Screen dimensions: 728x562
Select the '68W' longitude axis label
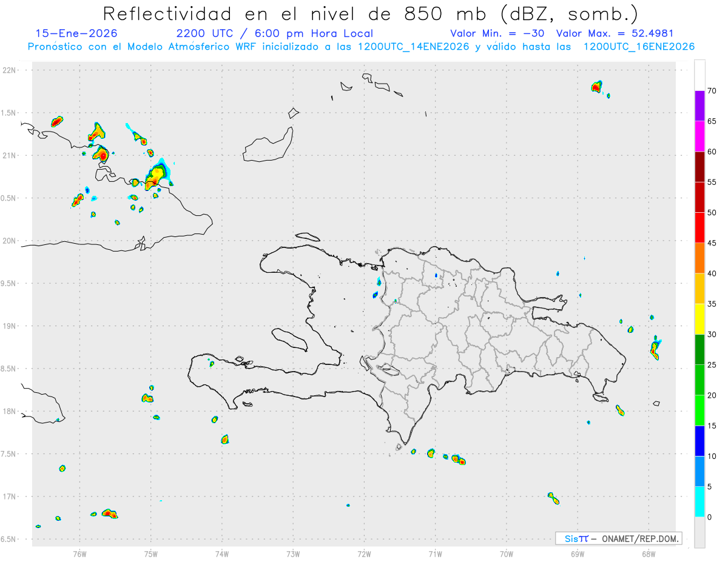(649, 554)
